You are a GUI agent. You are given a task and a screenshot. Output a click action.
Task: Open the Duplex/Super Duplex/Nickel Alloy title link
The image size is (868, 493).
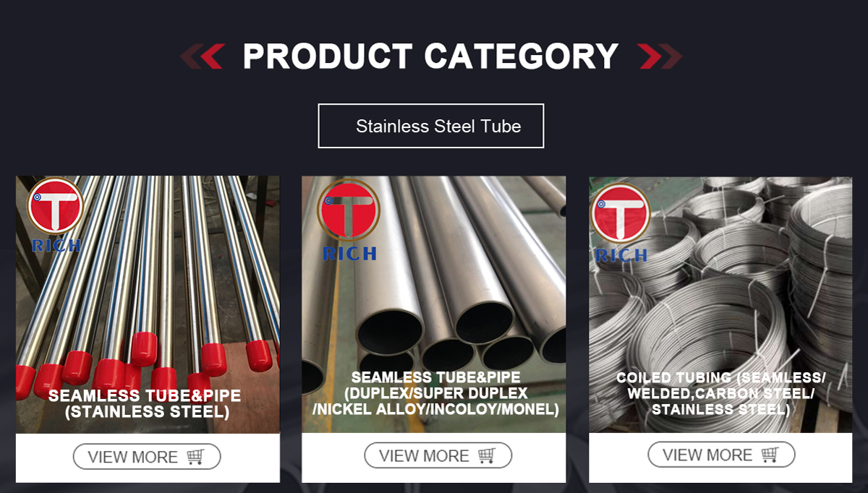tap(436, 393)
